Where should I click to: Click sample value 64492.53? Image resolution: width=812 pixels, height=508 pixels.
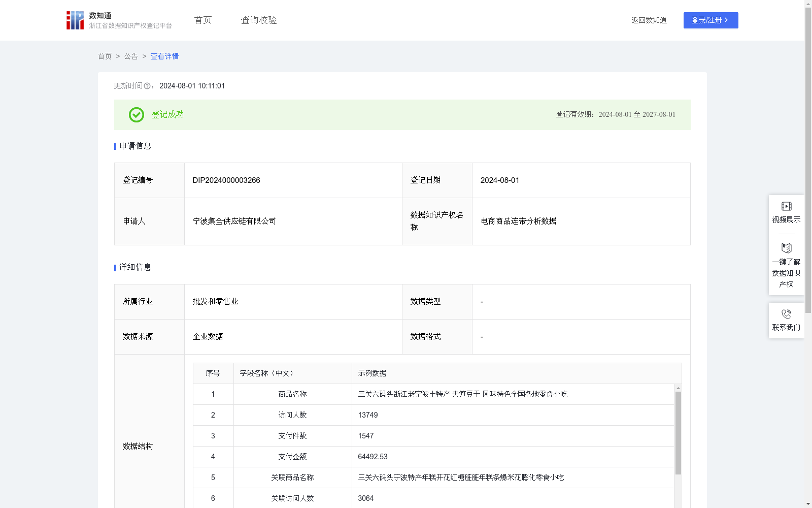373,457
